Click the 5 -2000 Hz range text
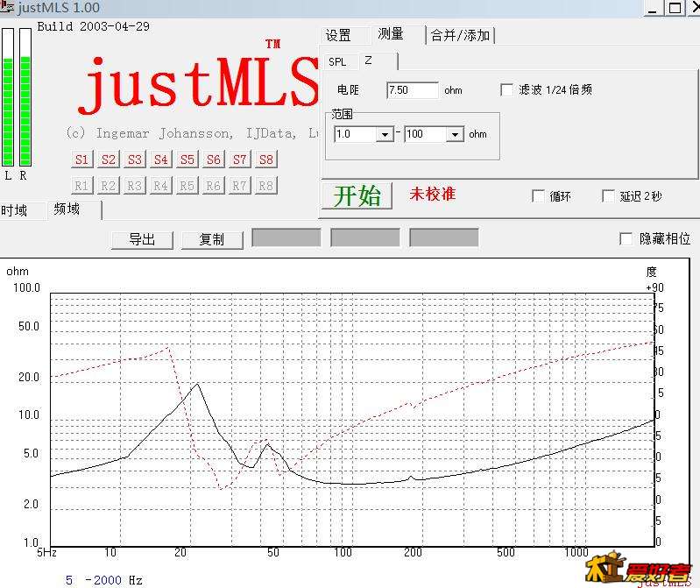 [x=104, y=580]
